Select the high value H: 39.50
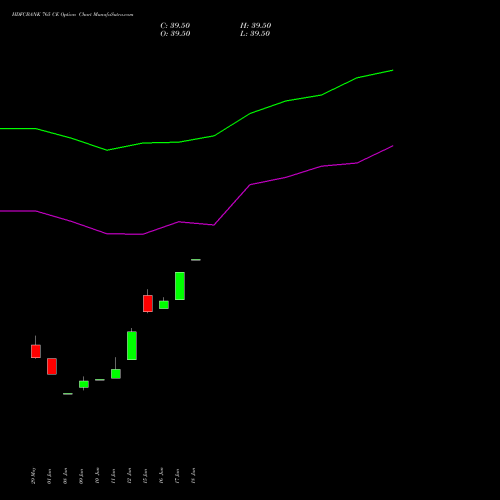Screen dimensions: 500x500 (255, 26)
